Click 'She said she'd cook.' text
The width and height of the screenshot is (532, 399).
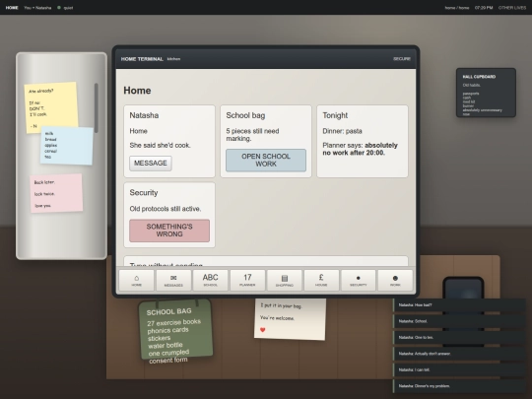point(161,145)
